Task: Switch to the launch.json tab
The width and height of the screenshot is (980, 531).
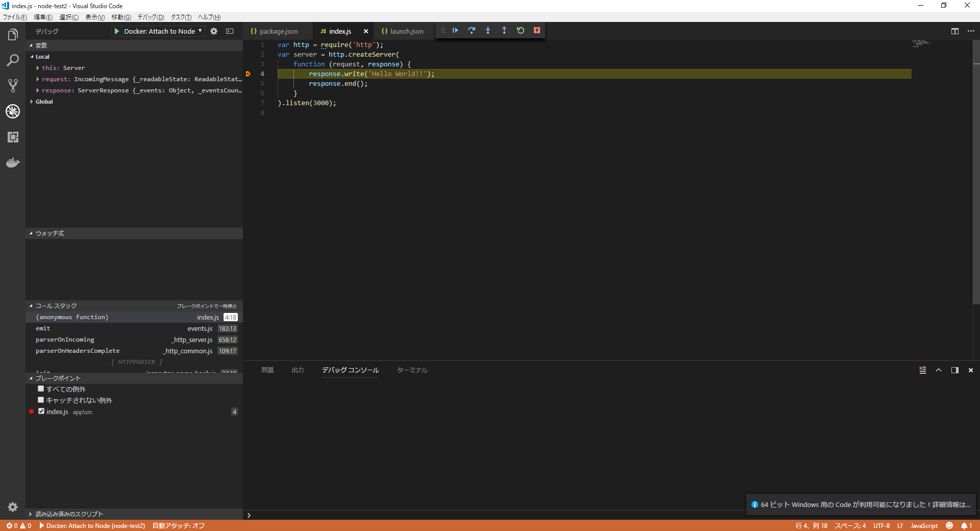Action: click(x=406, y=31)
